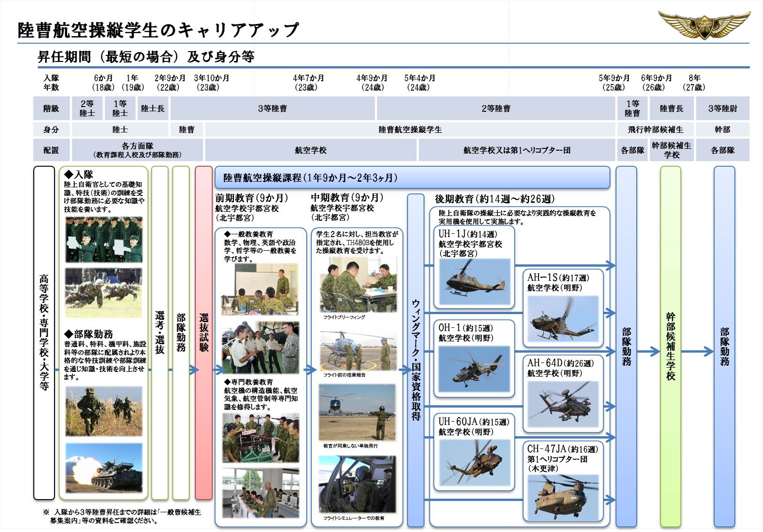The width and height of the screenshot is (763, 532).
Task: Open the flight simulator training photo
Action: [357, 485]
